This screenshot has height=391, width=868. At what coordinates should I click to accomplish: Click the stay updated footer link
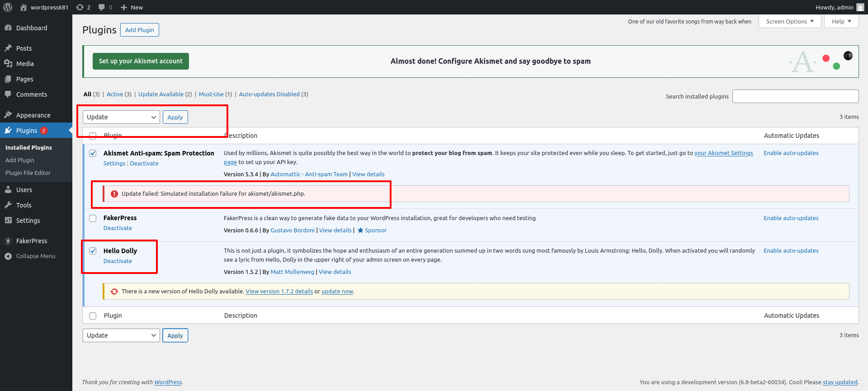tap(840, 382)
